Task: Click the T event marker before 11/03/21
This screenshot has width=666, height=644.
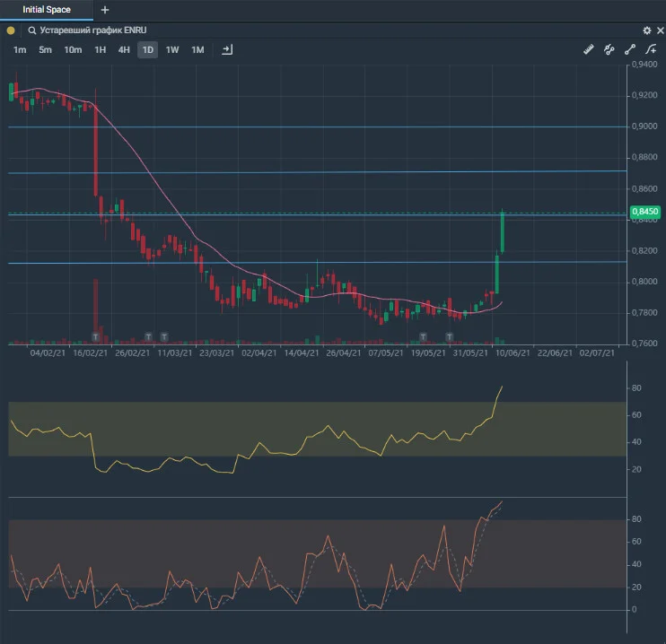Action: 164,337
